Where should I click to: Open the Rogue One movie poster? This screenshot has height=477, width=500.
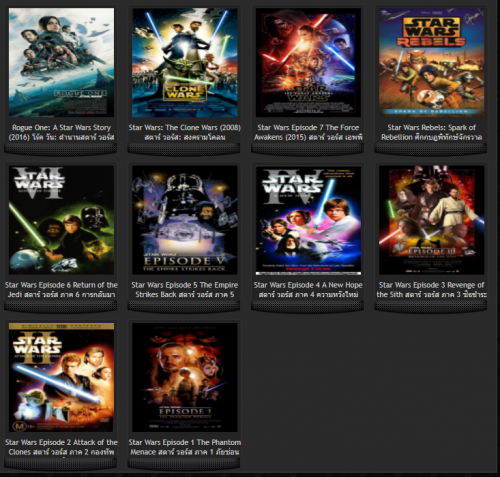click(61, 63)
